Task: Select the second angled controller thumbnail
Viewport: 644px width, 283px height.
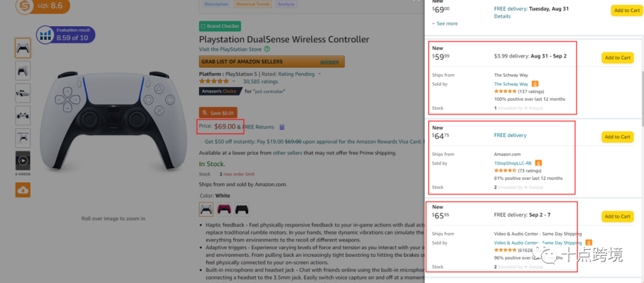Action: click(x=23, y=70)
